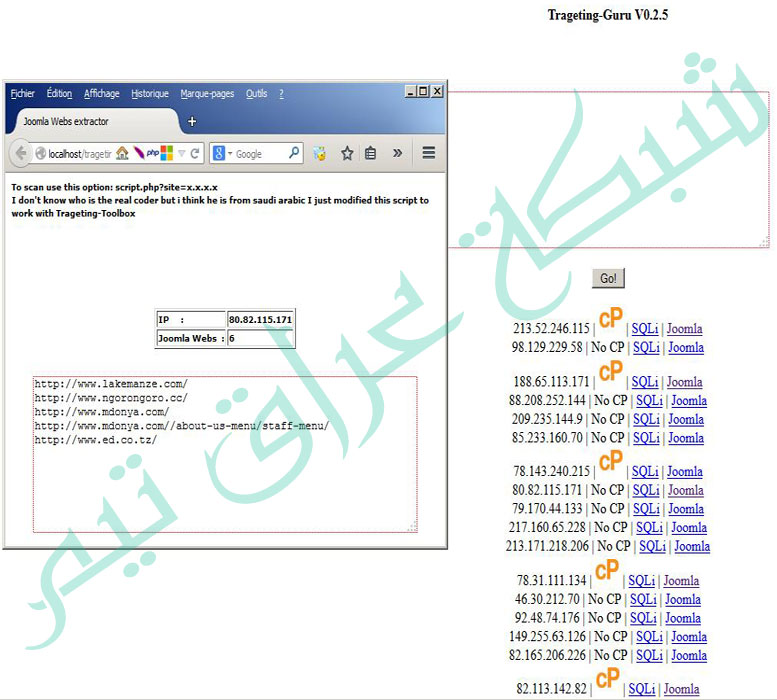Click the cP icon next to 213.52.246.115

610,318
